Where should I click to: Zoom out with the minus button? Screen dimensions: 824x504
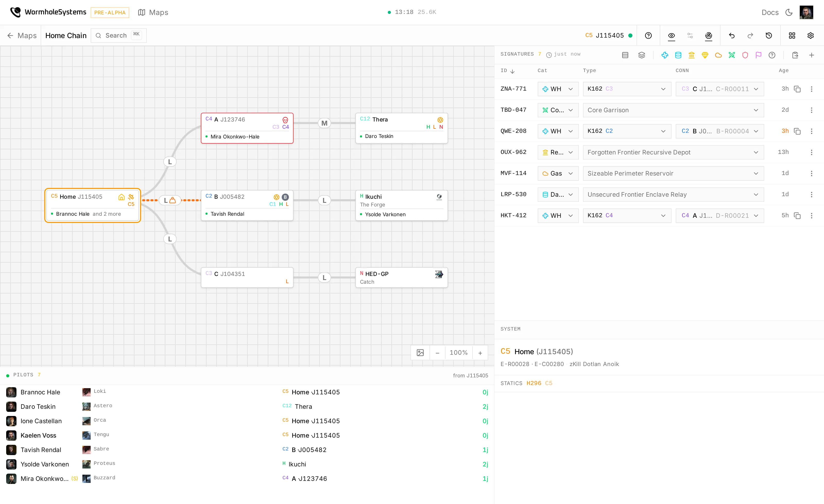point(437,353)
